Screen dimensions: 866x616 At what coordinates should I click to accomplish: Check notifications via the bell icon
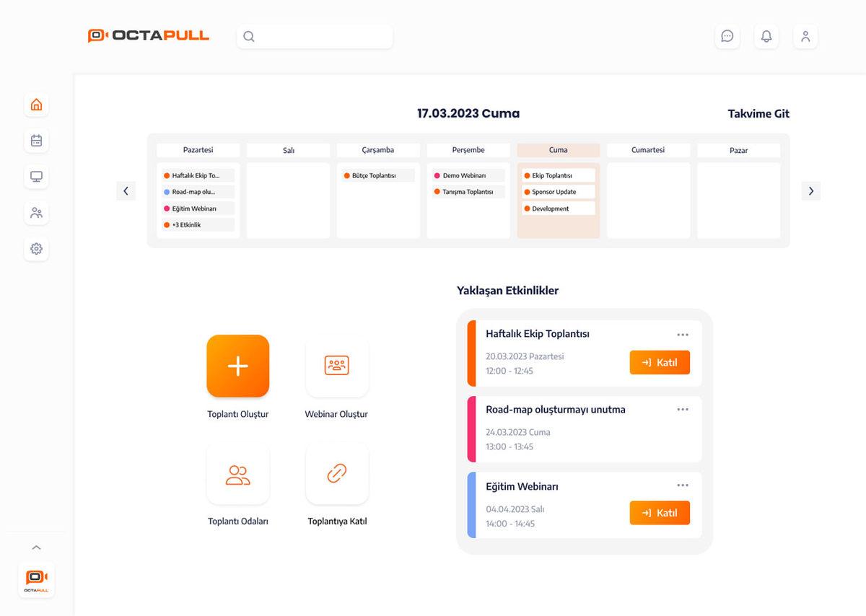coord(766,36)
